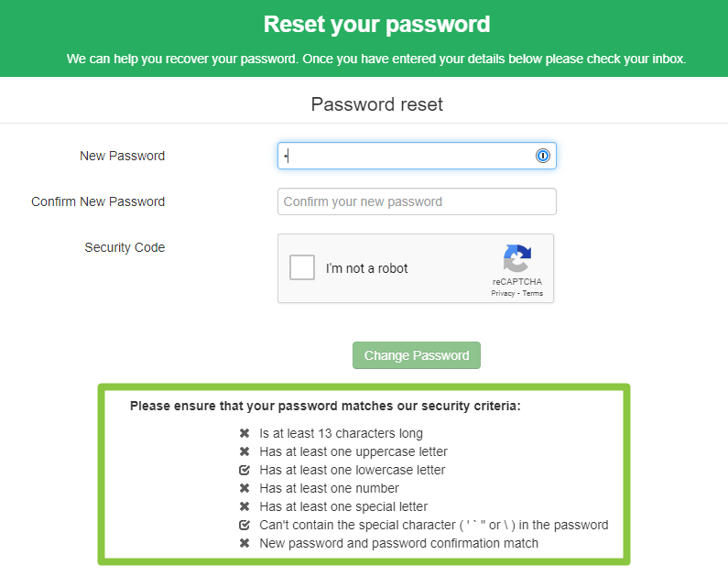This screenshot has width=728, height=576.
Task: Focus the New Password input field
Action: [417, 156]
